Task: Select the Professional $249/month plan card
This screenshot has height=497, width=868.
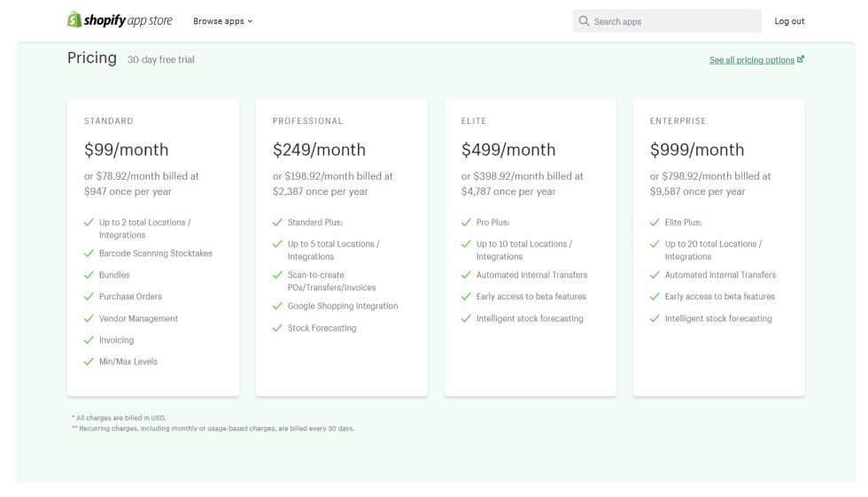Action: [342, 247]
